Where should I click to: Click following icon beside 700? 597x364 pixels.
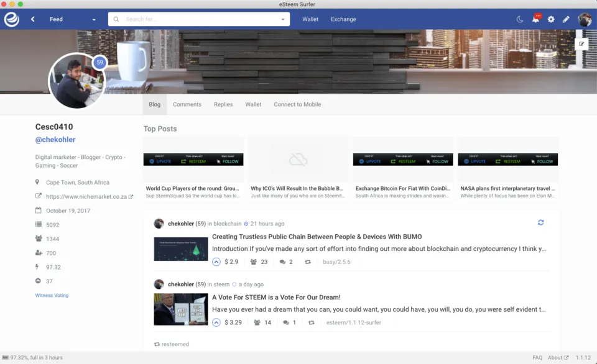tap(39, 253)
